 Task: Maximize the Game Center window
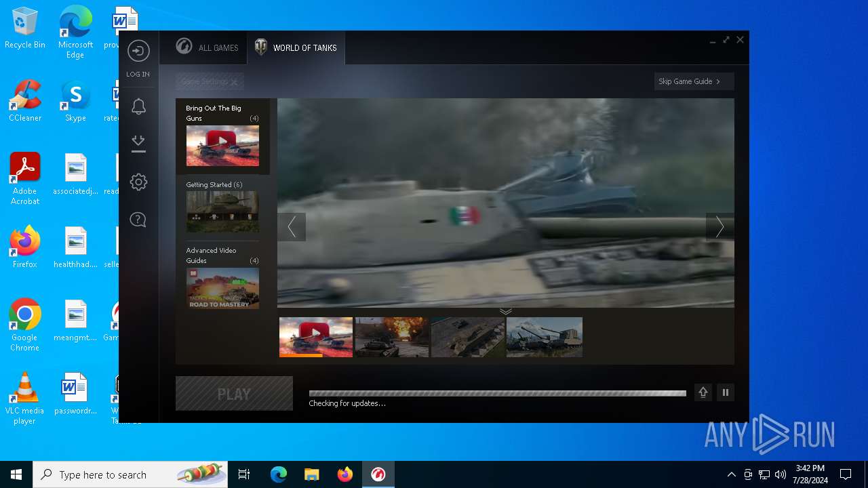726,40
